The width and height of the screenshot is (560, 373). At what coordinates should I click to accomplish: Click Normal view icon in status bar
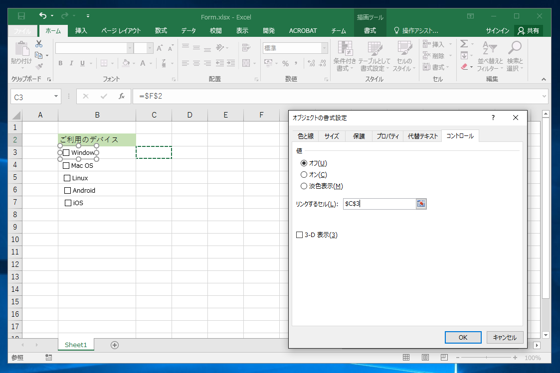406,357
